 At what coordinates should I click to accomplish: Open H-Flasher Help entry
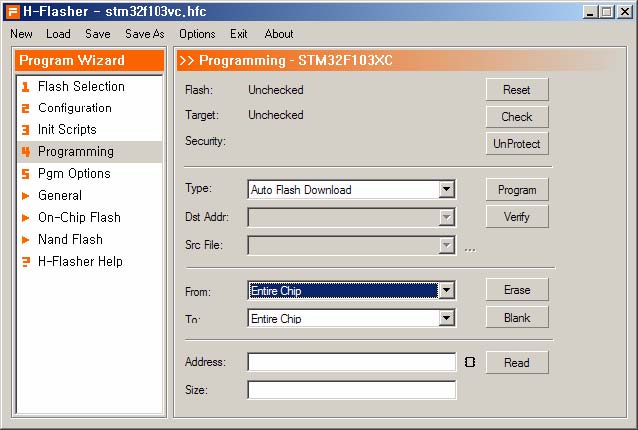[x=90, y=262]
